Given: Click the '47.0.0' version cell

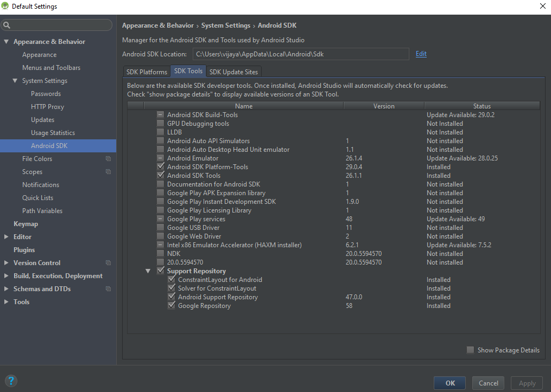Looking at the screenshot, I should click(354, 297).
